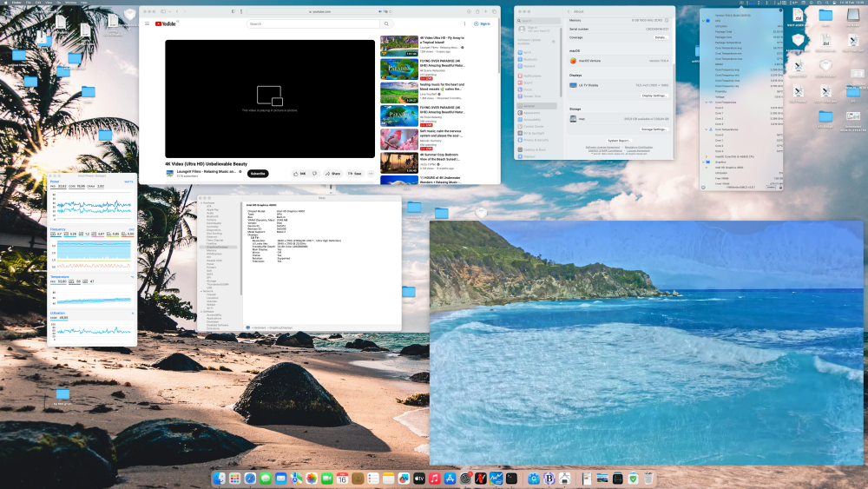Select General in System Settings sidebar
868x489 pixels.
click(x=536, y=106)
